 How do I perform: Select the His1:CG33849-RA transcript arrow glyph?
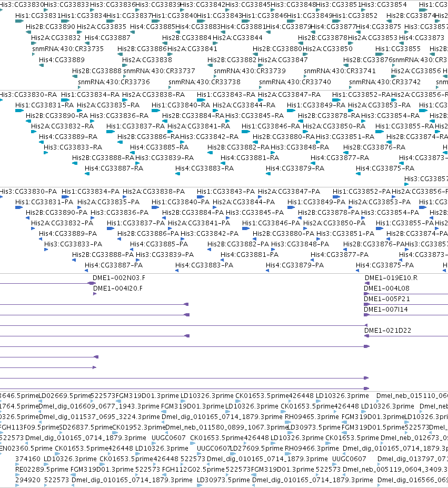click(291, 111)
